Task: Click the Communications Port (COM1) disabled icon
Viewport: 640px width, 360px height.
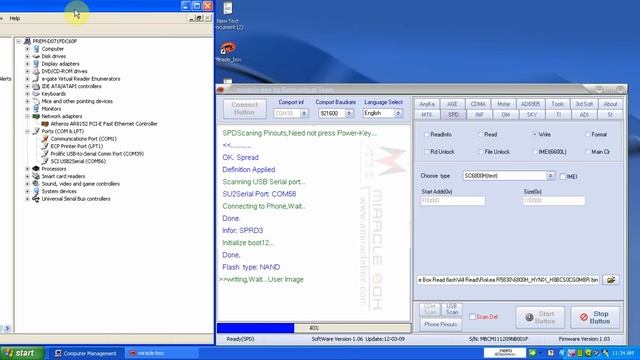Action: [x=45, y=139]
